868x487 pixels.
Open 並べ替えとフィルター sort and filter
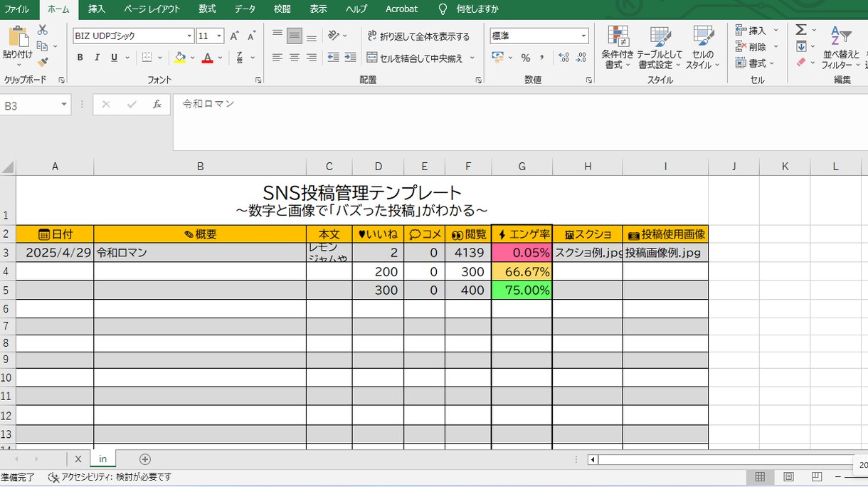pos(841,48)
